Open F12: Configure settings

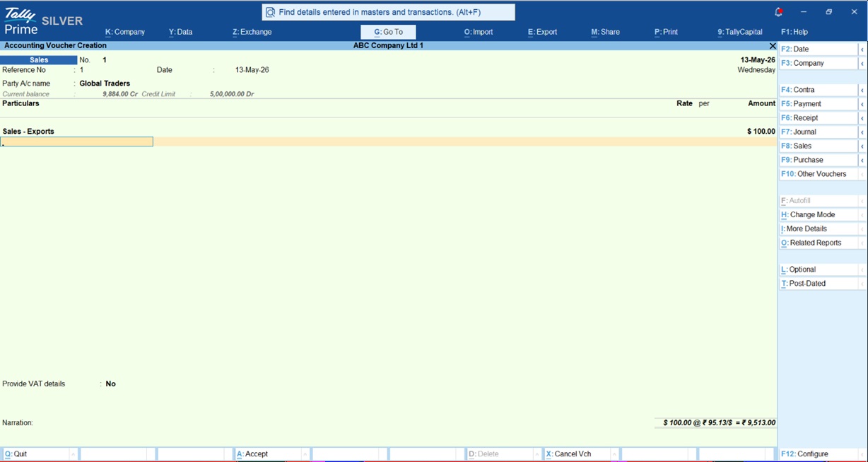tap(818, 454)
